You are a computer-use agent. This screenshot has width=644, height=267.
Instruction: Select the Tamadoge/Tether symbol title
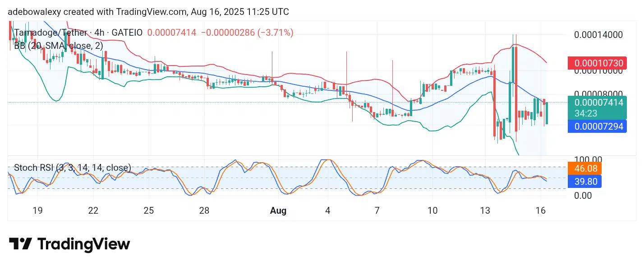coord(51,33)
